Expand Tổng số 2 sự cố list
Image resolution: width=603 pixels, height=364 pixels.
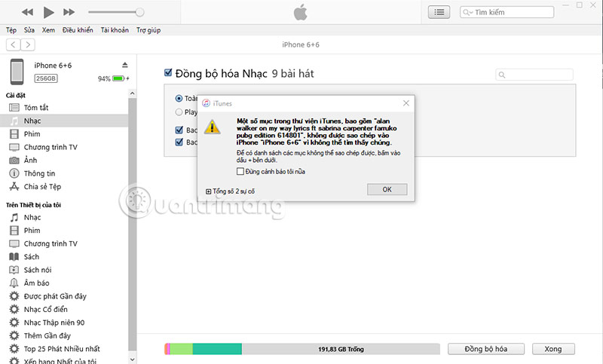pos(209,191)
